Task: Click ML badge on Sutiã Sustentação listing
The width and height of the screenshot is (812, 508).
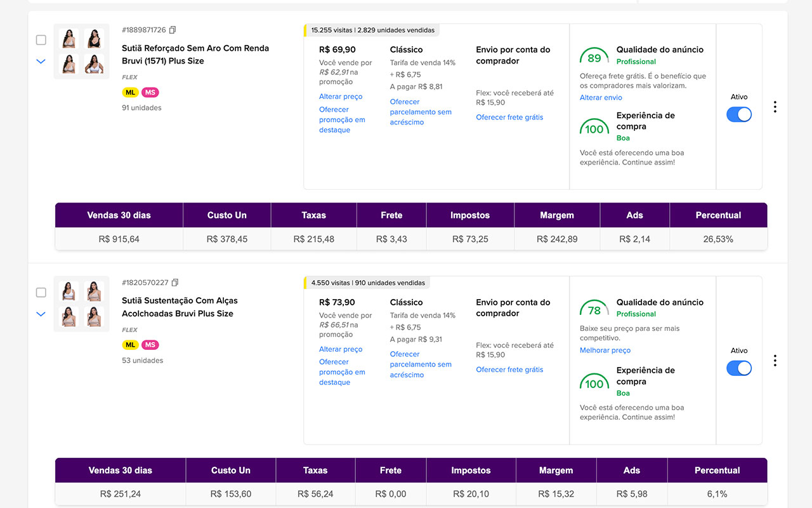Action: [x=131, y=345]
